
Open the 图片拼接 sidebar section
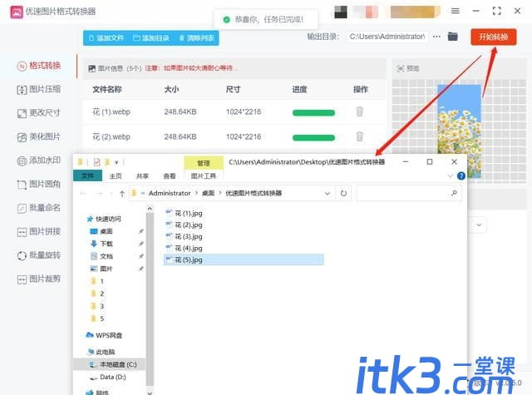[x=39, y=231]
